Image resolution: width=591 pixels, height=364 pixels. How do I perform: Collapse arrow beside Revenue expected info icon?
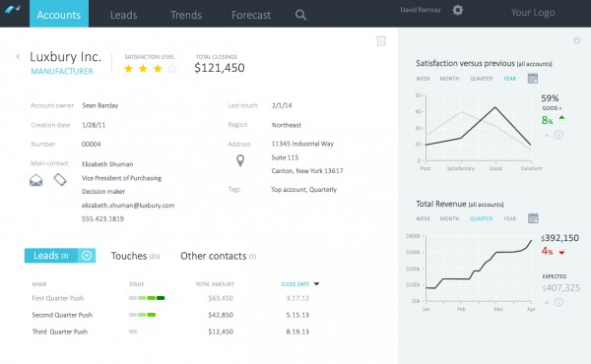[547, 302]
